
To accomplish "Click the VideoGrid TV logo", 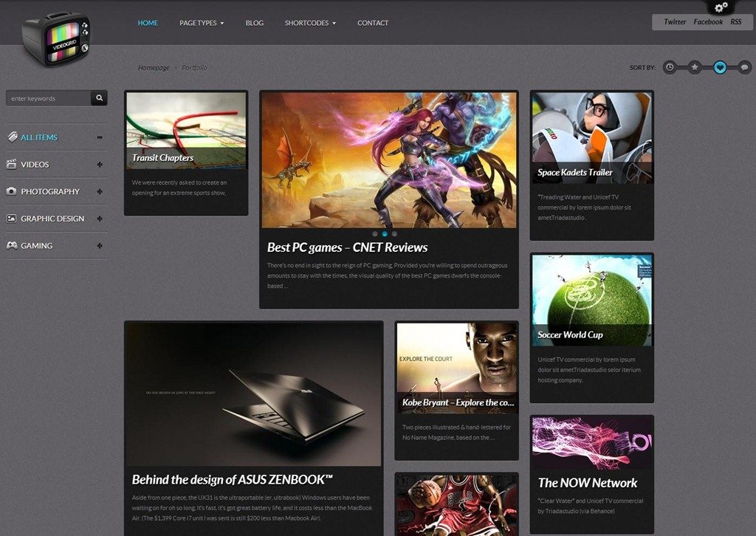I will click(56, 40).
